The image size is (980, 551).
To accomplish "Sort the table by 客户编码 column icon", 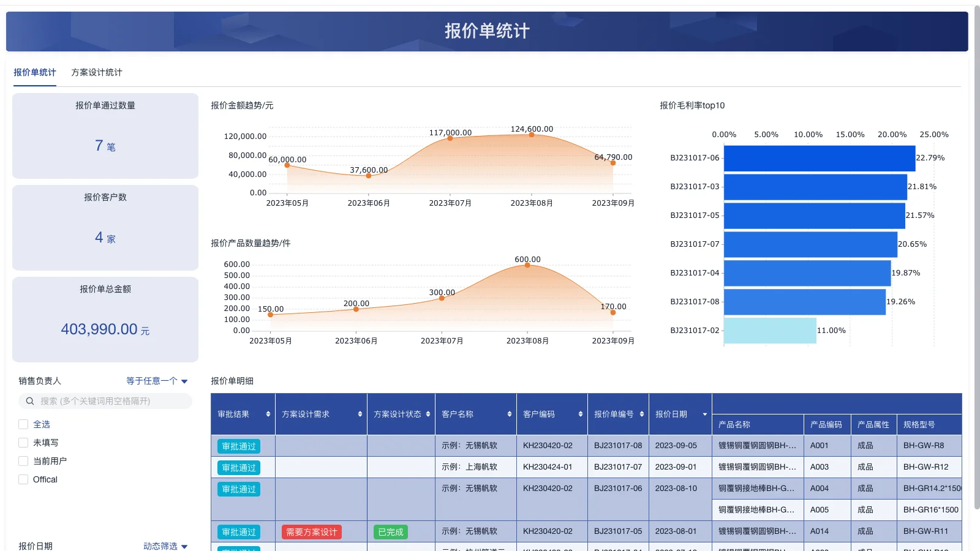I will 579,414.
